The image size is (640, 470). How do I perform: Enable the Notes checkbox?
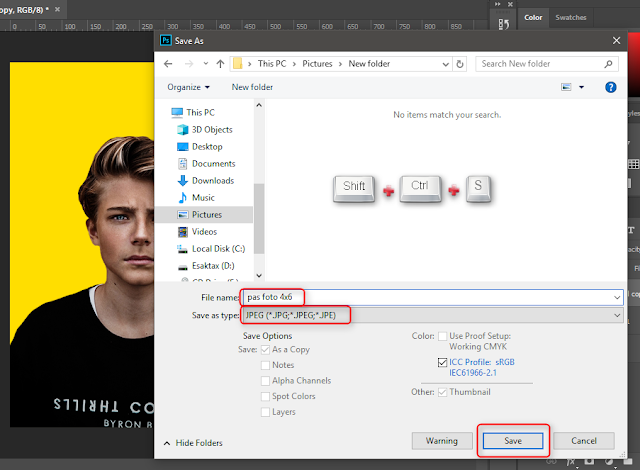[x=265, y=365]
